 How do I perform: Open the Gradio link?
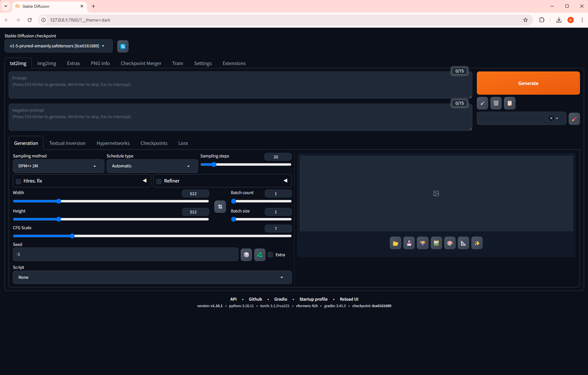tap(281, 299)
